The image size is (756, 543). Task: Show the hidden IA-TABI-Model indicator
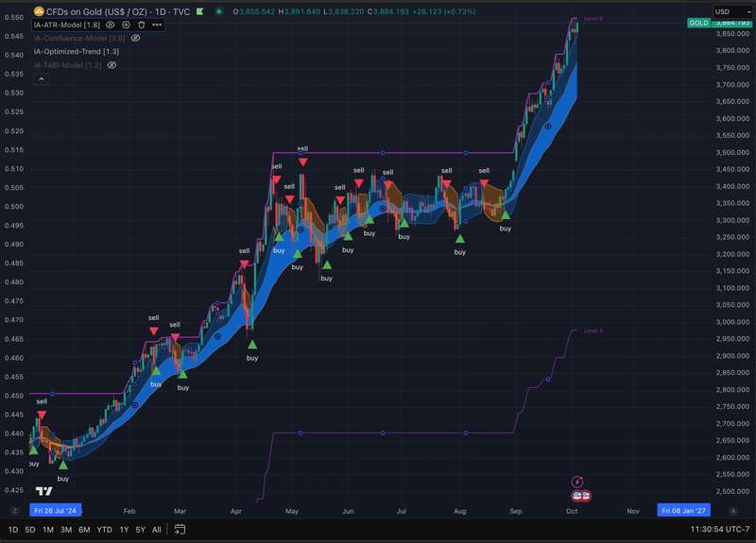[x=112, y=65]
